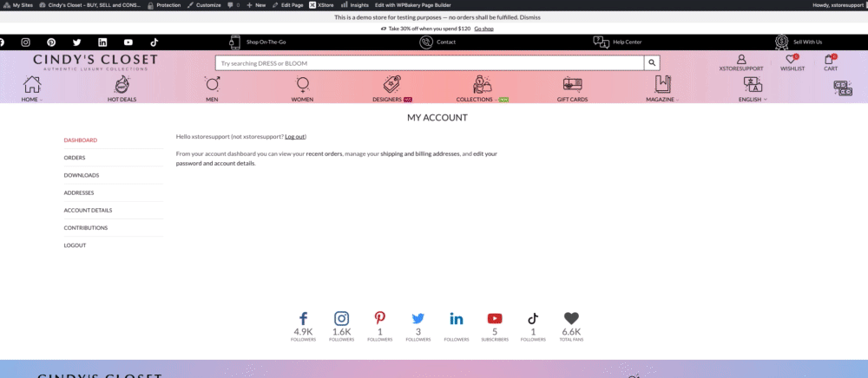Open the XSTORESUPPORT account icon
868x378 pixels.
click(x=741, y=59)
